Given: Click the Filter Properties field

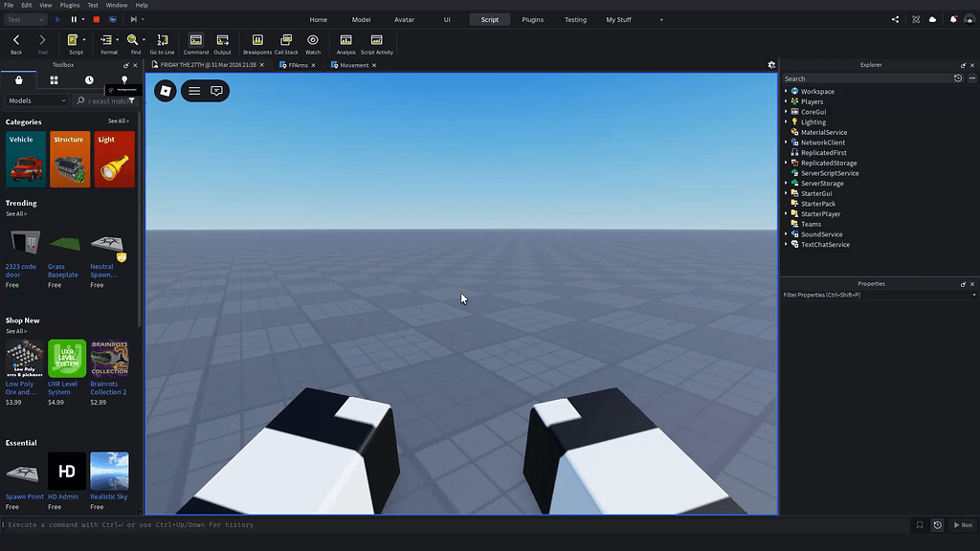Looking at the screenshot, I should [875, 295].
